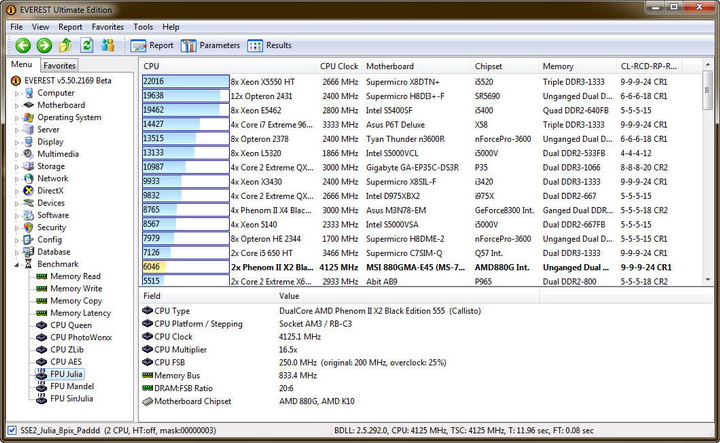
Task: Click the Up level arrow icon
Action: [x=65, y=45]
